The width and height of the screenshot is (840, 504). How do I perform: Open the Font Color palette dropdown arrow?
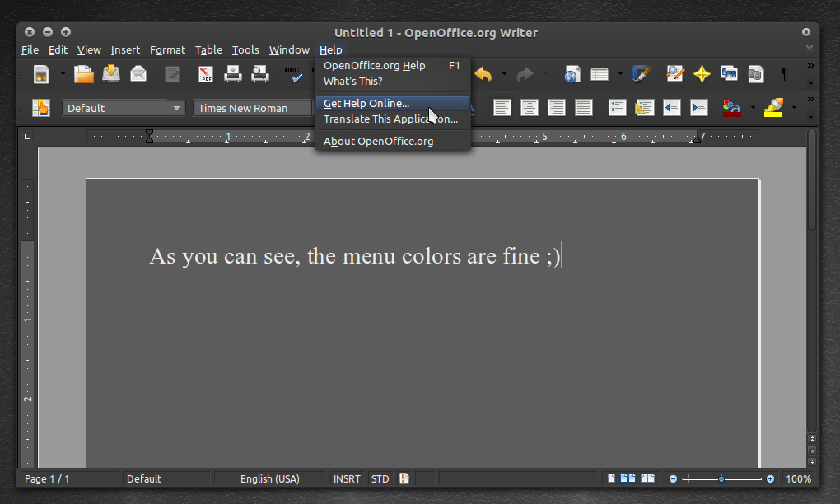(x=752, y=108)
